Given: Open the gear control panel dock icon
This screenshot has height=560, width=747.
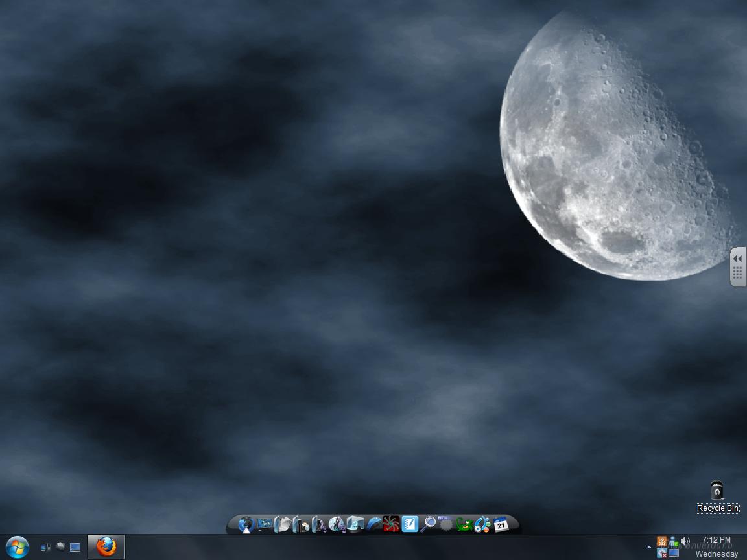Looking at the screenshot, I should pyautogui.click(x=482, y=524).
